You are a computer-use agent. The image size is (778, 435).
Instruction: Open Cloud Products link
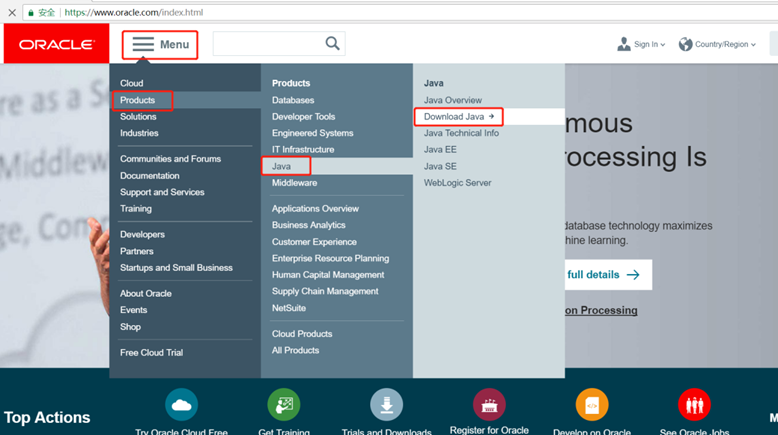302,334
